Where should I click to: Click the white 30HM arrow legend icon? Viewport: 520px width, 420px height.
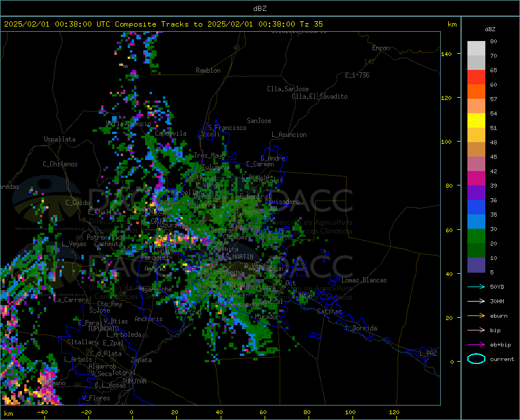tap(476, 302)
